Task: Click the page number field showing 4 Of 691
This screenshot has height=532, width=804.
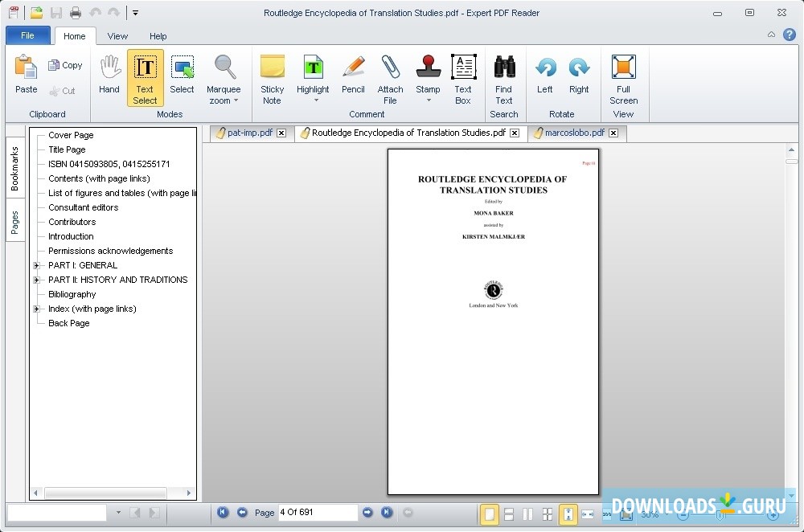Action: pos(318,512)
